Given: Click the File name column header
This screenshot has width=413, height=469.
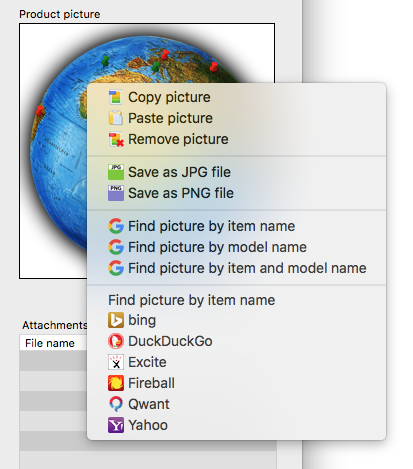Looking at the screenshot, I should [x=50, y=343].
